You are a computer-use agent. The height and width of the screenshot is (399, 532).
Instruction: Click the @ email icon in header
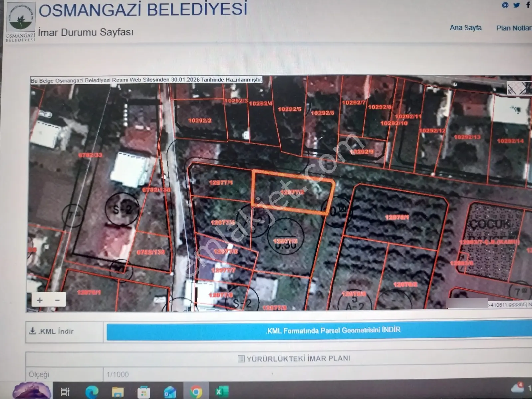point(505,5)
